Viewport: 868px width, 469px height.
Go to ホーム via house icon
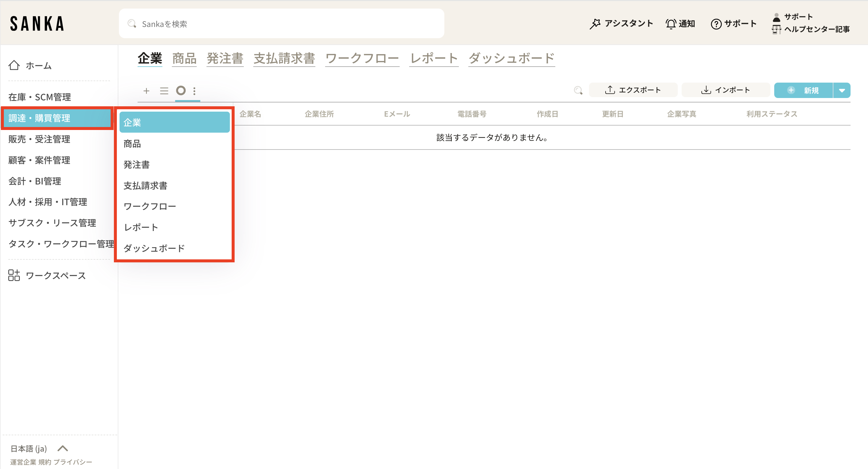[x=14, y=65]
